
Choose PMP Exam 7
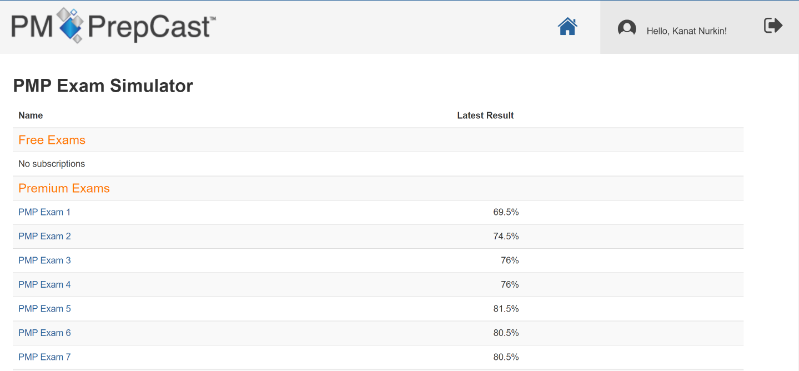coord(44,357)
